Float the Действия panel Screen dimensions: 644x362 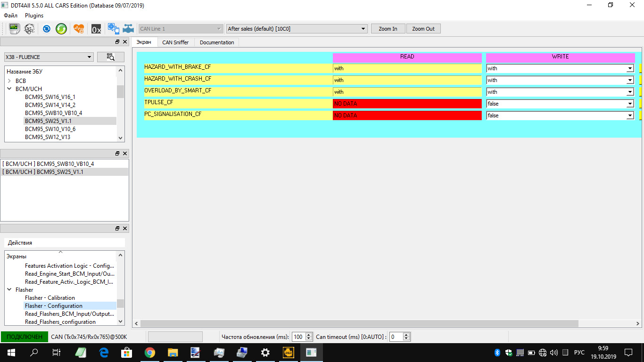117,229
